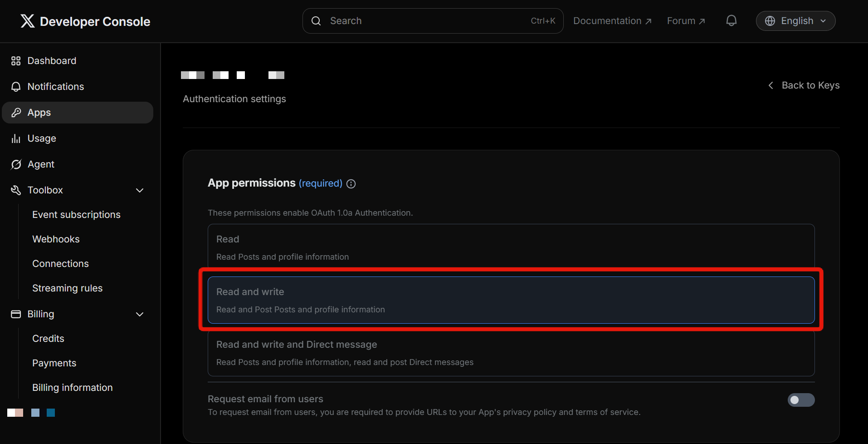Click the magnifier icon in the search bar
Viewport: 868px width, 444px height.
[x=316, y=21]
